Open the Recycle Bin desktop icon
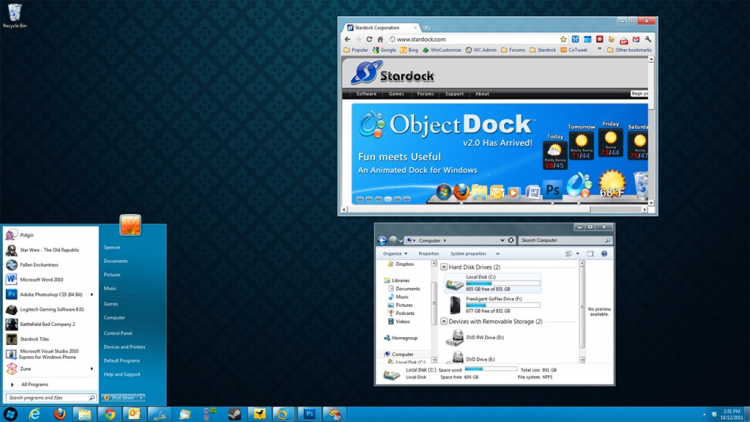This screenshot has width=750, height=422. [15, 16]
